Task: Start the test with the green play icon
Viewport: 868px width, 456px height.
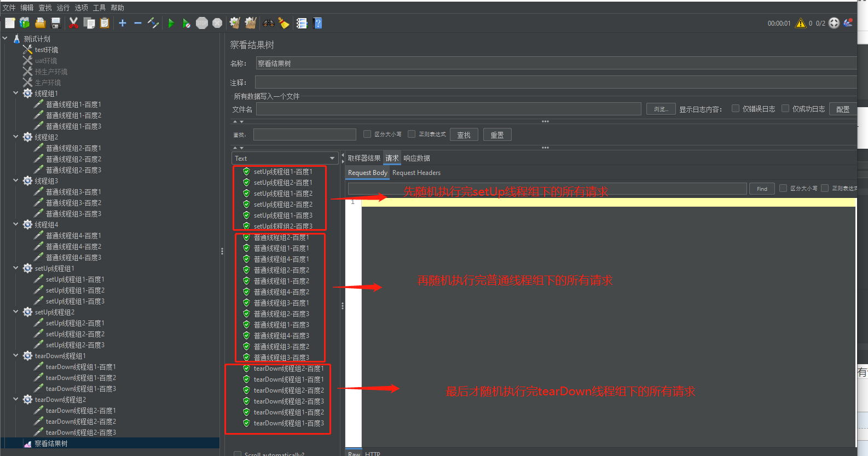Action: click(171, 23)
